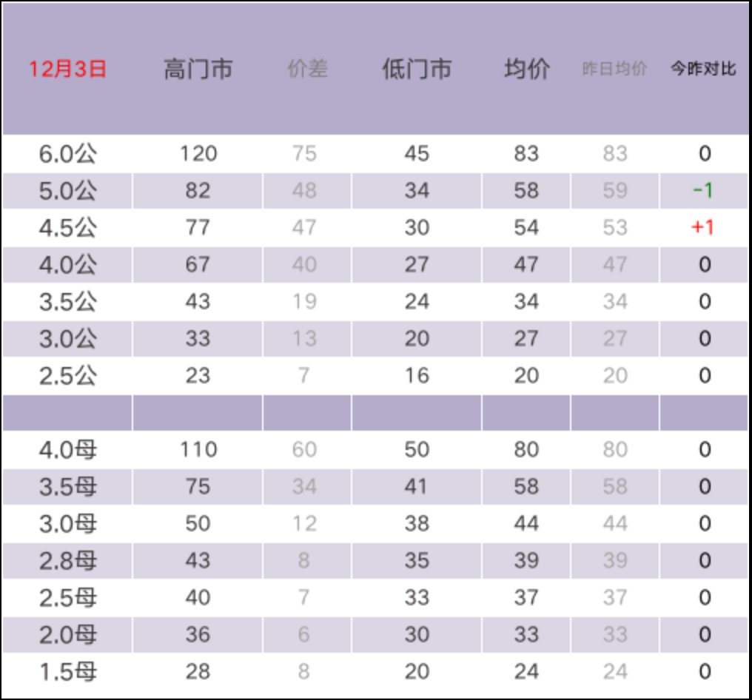Select the 均价 column header

(x=526, y=69)
